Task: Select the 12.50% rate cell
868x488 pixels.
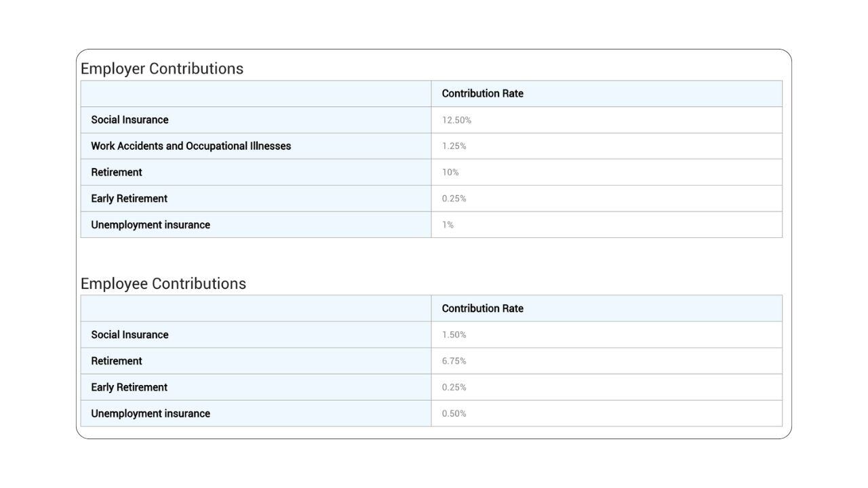Action: 456,120
